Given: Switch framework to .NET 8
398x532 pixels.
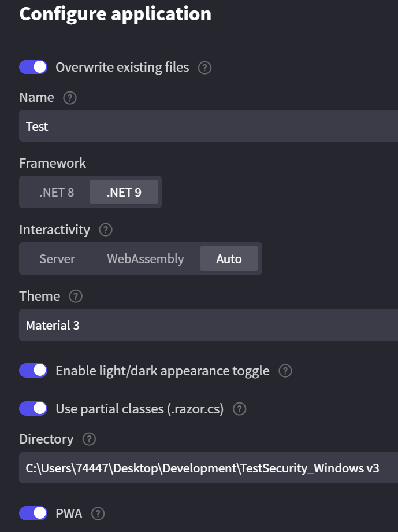Looking at the screenshot, I should pyautogui.click(x=55, y=192).
